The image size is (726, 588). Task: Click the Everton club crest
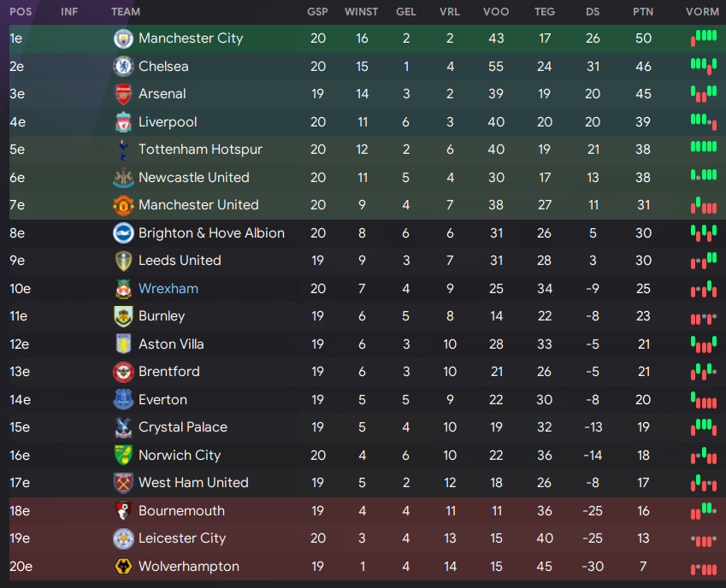[123, 400]
